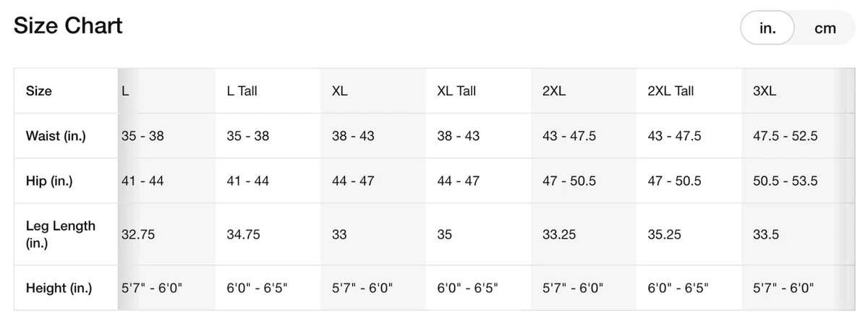This screenshot has height=321, width=868.
Task: Select the 2XL Tall column header
Action: (671, 91)
